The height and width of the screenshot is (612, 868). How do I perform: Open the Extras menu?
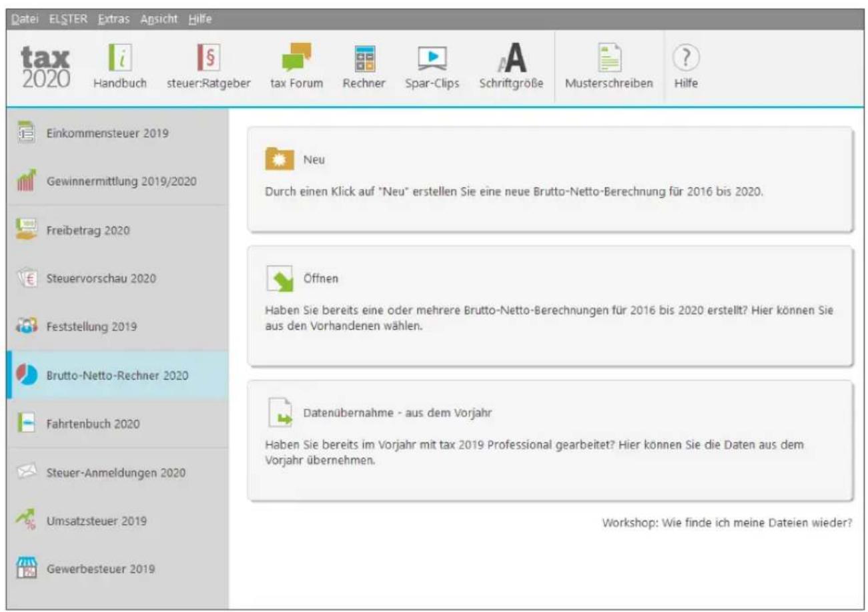point(114,19)
